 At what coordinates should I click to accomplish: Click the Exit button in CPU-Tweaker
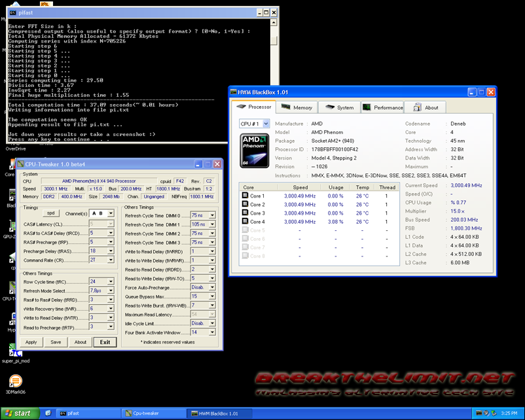coord(105,342)
